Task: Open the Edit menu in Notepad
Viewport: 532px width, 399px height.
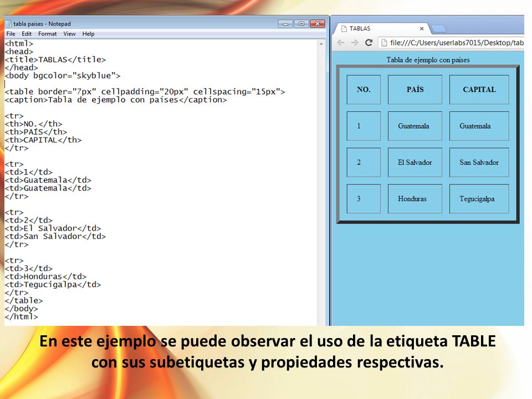Action: [27, 34]
